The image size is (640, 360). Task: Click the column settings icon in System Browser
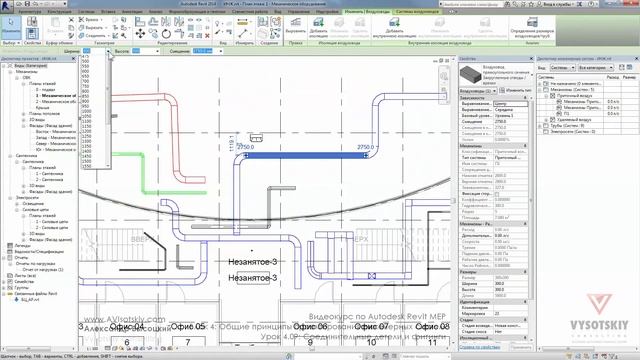[x=630, y=67]
